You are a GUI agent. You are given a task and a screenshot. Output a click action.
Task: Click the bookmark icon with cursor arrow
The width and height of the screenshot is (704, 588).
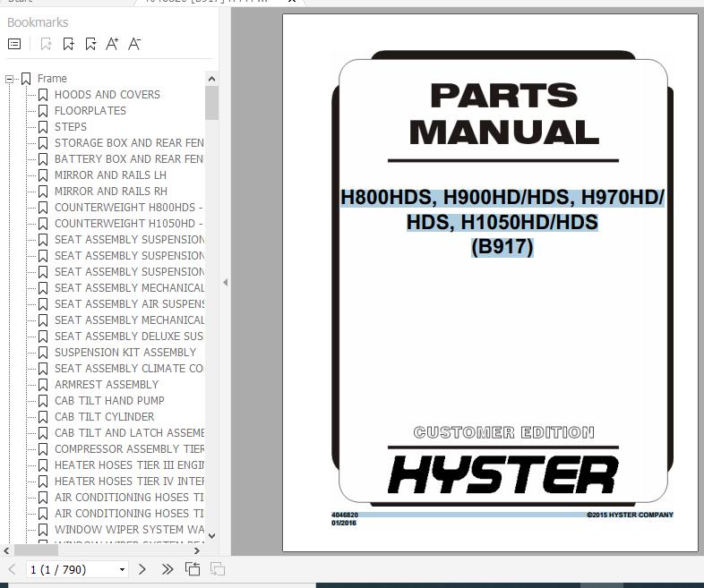[x=90, y=44]
